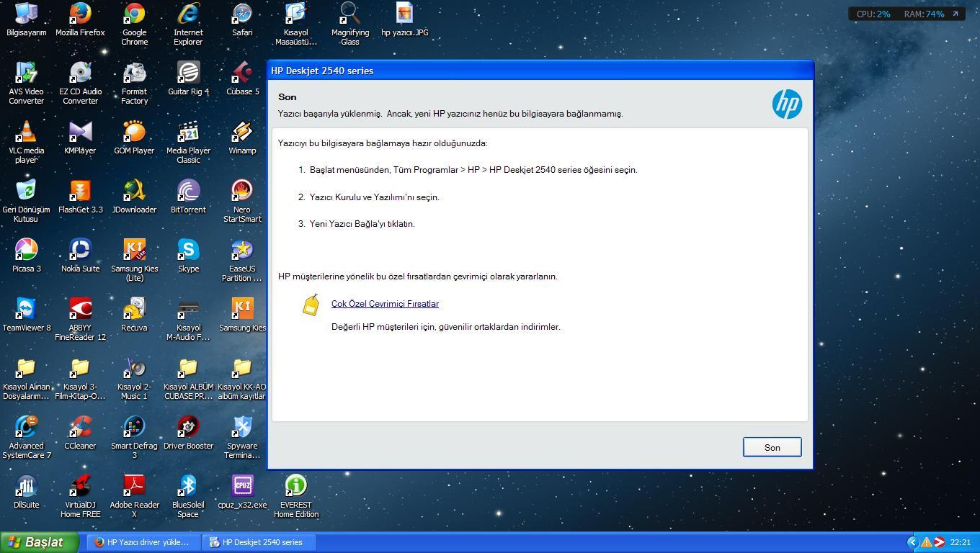Select the EaseUS Partition icon

[242, 260]
